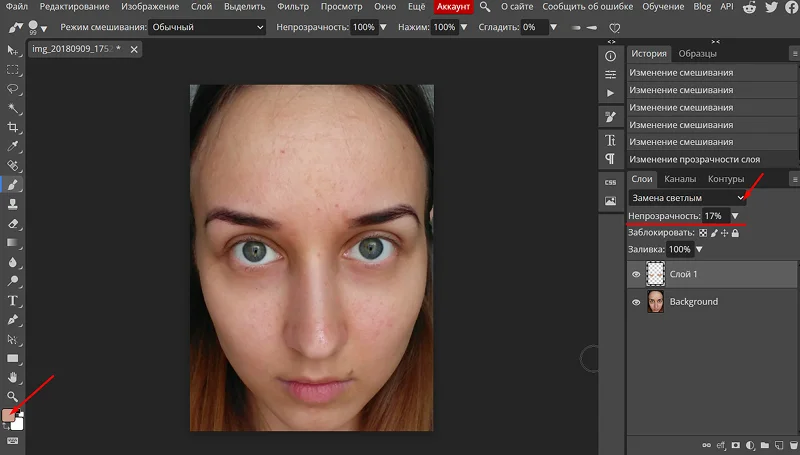This screenshot has width=800, height=455.
Task: Select the Gradient tool
Action: [x=13, y=243]
